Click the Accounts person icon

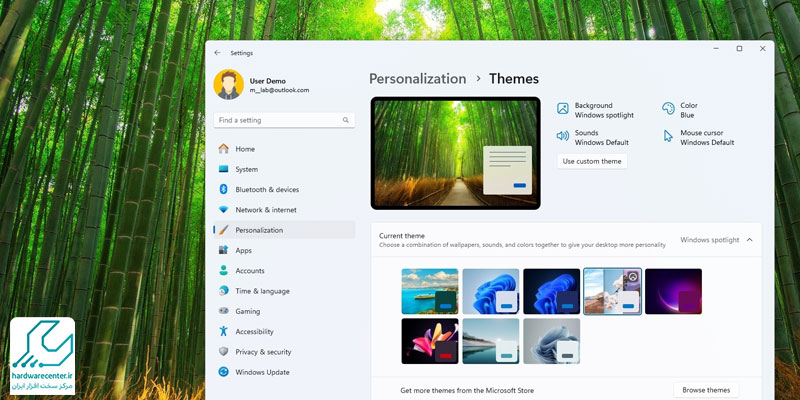[223, 270]
